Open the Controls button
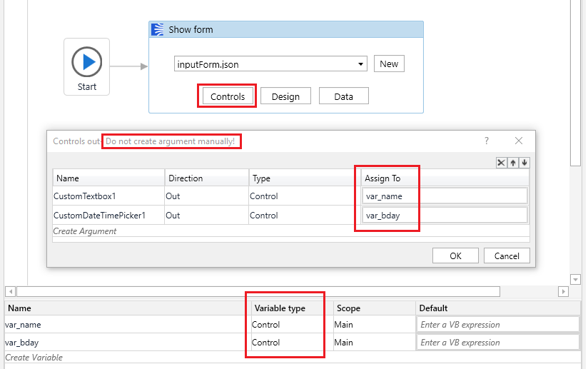This screenshot has height=369, width=588. click(228, 96)
